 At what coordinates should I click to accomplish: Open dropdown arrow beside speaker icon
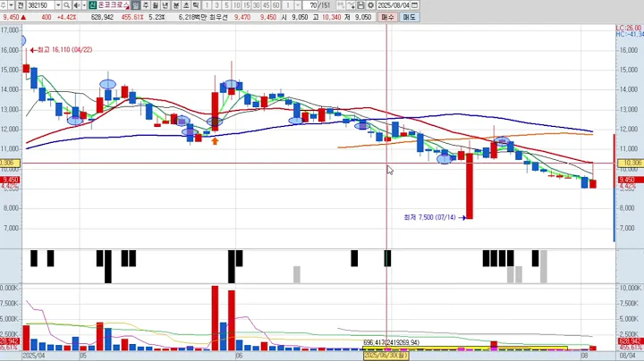(x=84, y=5)
